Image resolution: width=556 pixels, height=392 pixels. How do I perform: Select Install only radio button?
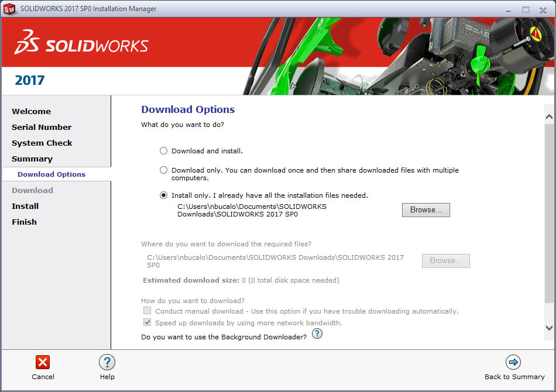[x=163, y=195]
